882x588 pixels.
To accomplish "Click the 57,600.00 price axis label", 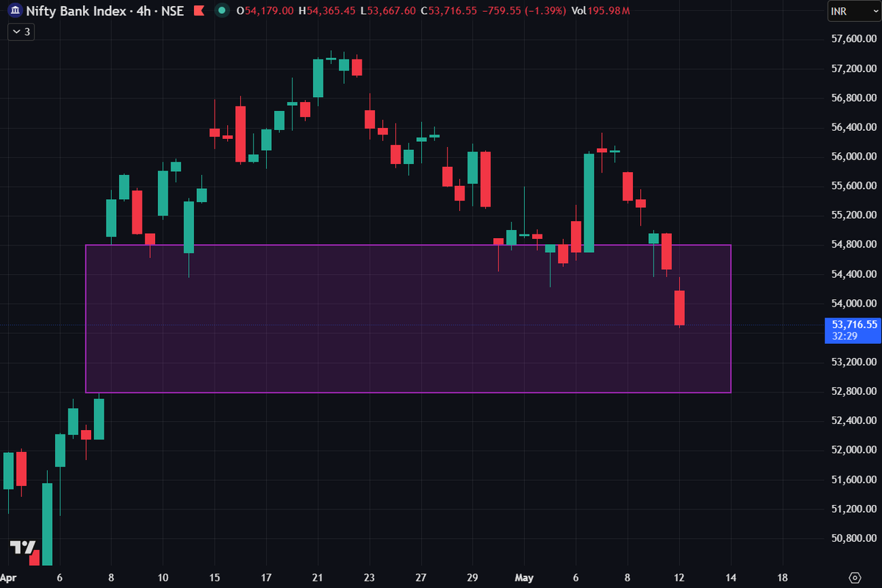I will coord(854,39).
